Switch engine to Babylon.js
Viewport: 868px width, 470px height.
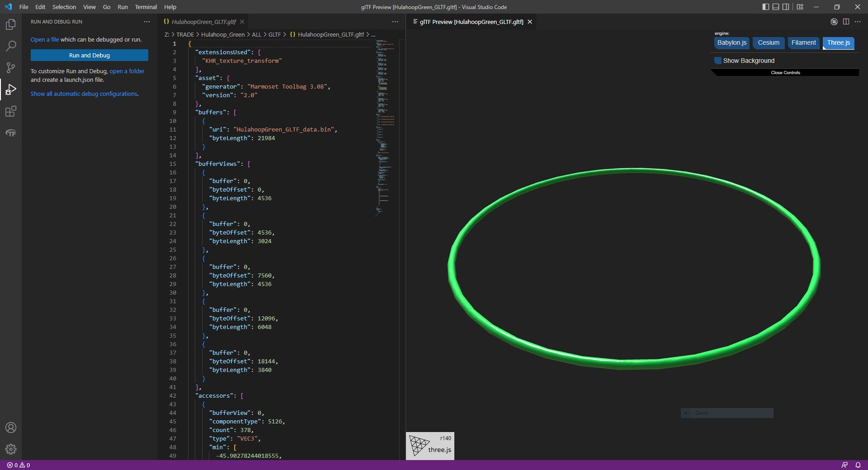[732, 43]
